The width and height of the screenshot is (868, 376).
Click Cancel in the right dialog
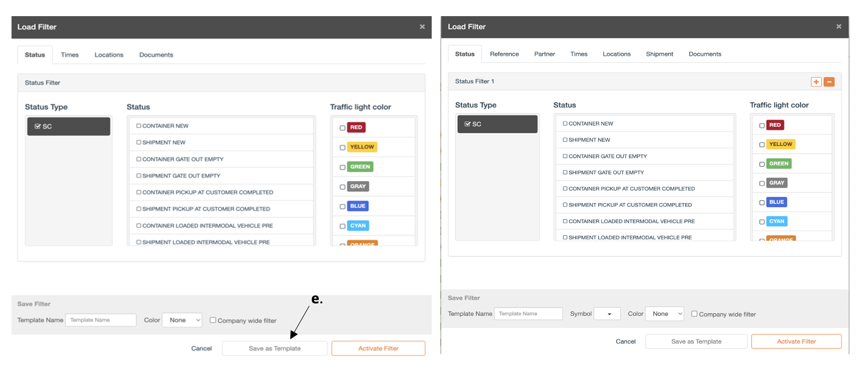(626, 341)
